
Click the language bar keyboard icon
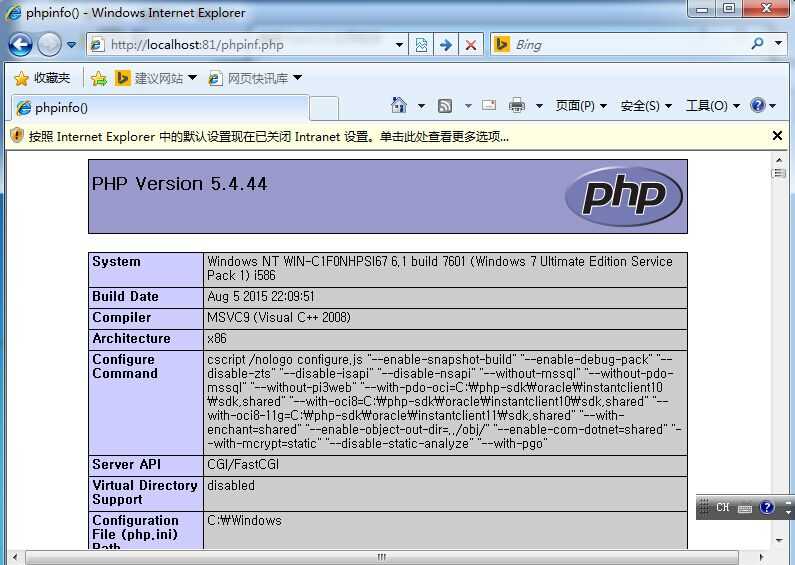click(x=745, y=508)
